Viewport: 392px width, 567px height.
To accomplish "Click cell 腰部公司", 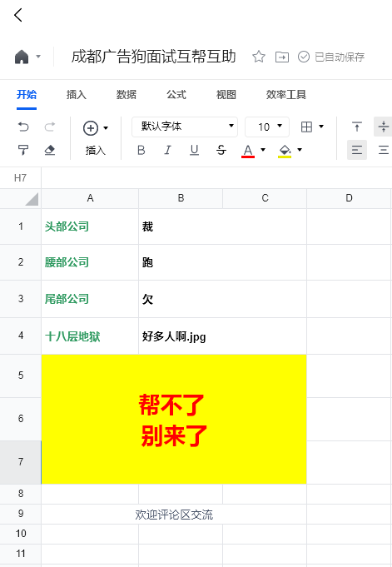I will pyautogui.click(x=90, y=262).
